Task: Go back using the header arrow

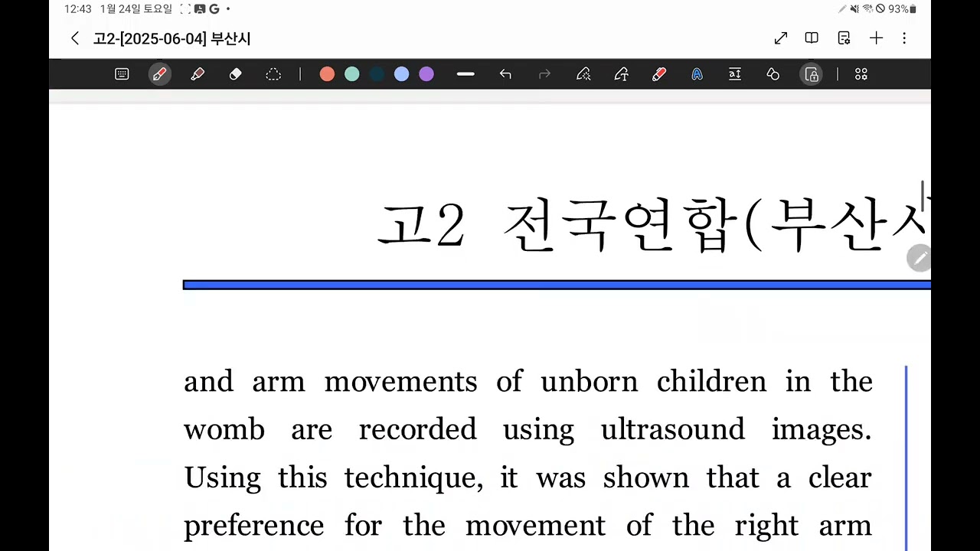Action: pos(74,38)
